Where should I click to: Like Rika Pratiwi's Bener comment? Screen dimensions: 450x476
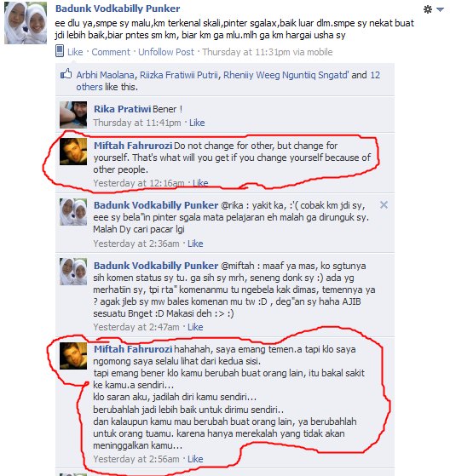click(197, 123)
